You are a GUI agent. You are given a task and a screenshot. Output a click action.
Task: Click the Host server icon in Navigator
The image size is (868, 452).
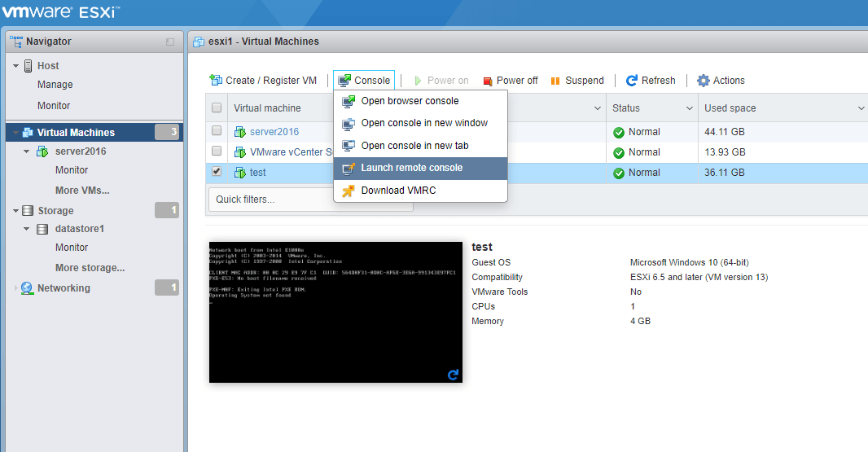coord(28,66)
